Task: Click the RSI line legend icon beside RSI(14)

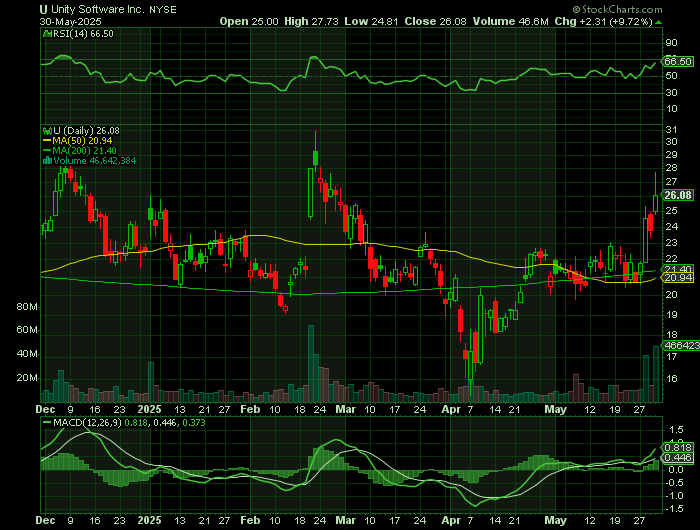Action: [47, 34]
